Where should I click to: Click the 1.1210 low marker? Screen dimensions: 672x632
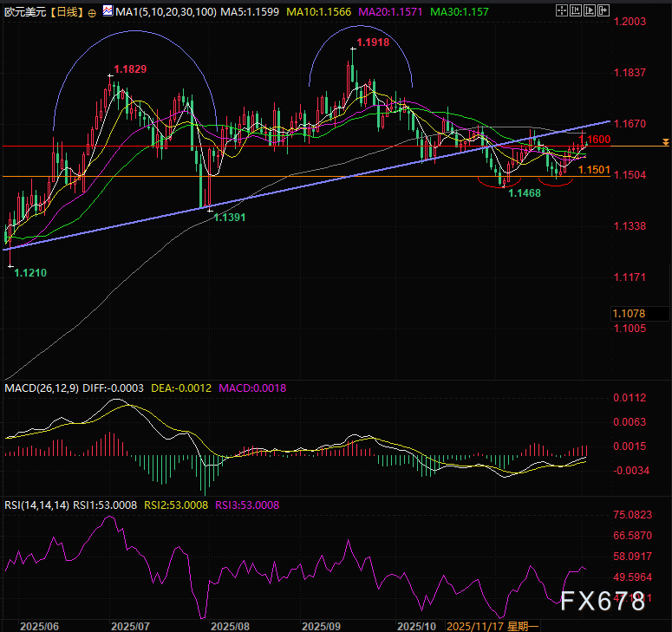(29, 273)
